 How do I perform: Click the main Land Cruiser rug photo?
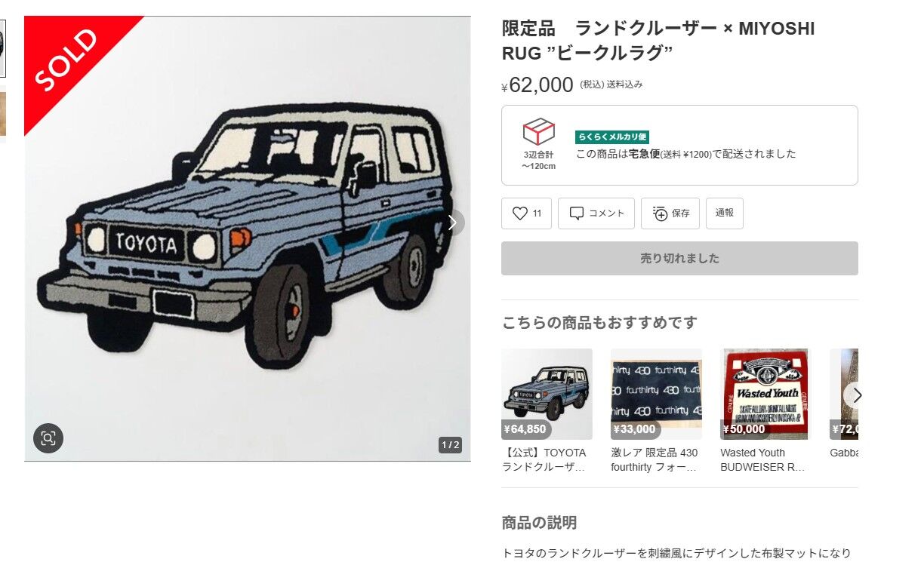(248, 238)
